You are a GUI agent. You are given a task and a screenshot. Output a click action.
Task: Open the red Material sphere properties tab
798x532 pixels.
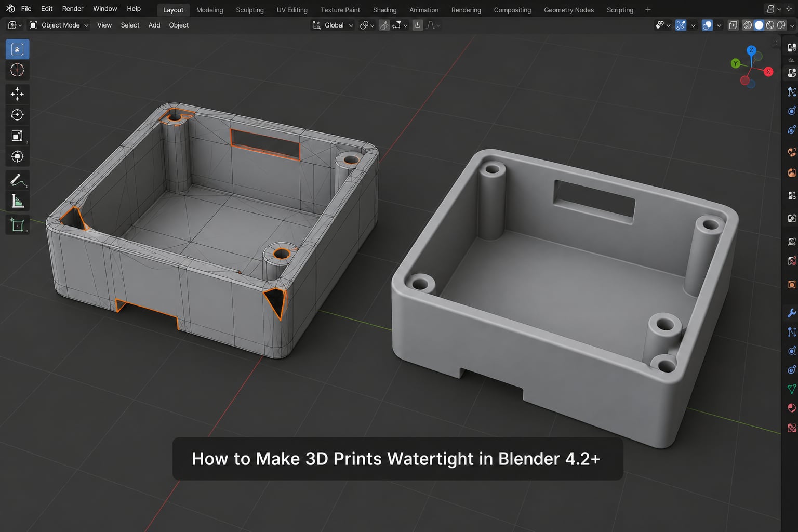click(792, 408)
